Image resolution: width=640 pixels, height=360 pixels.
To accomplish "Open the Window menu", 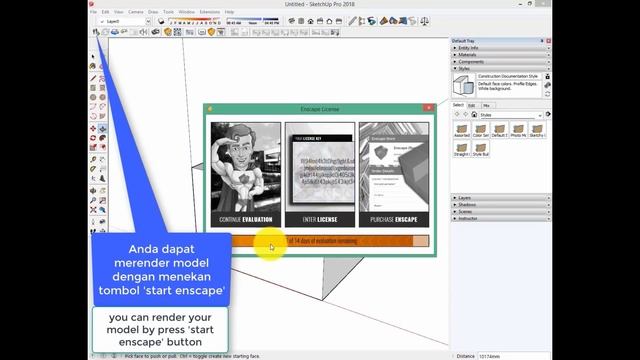I will tap(187, 12).
